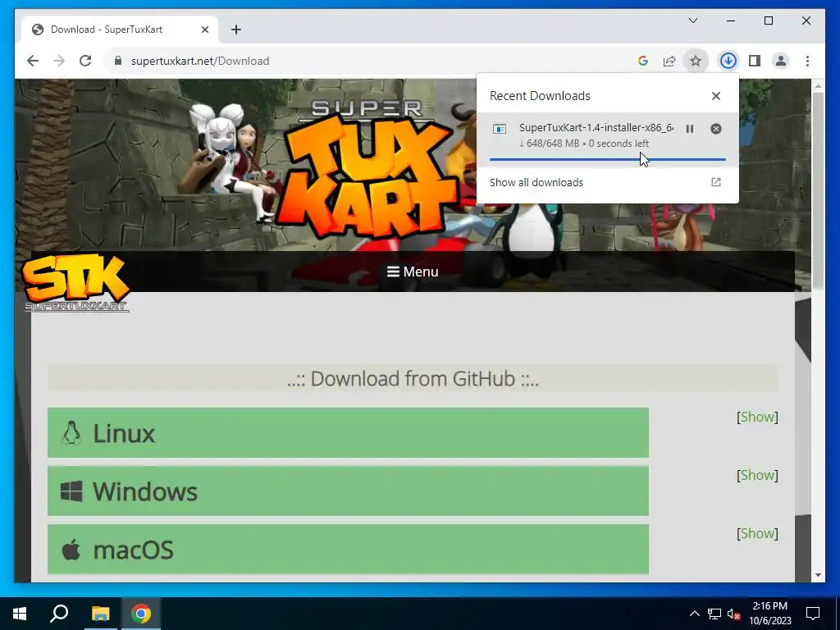Viewport: 840px width, 630px height.
Task: Click Show link next to Windows
Action: click(757, 475)
